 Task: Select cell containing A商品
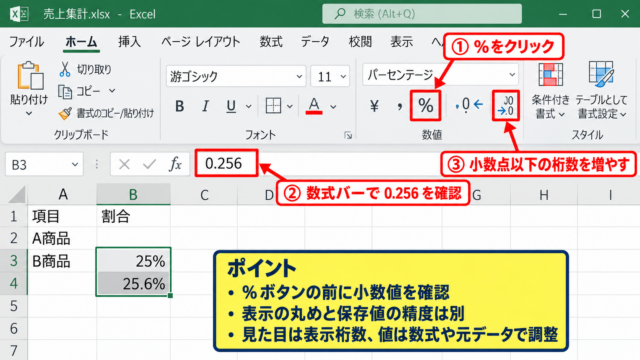tap(62, 238)
